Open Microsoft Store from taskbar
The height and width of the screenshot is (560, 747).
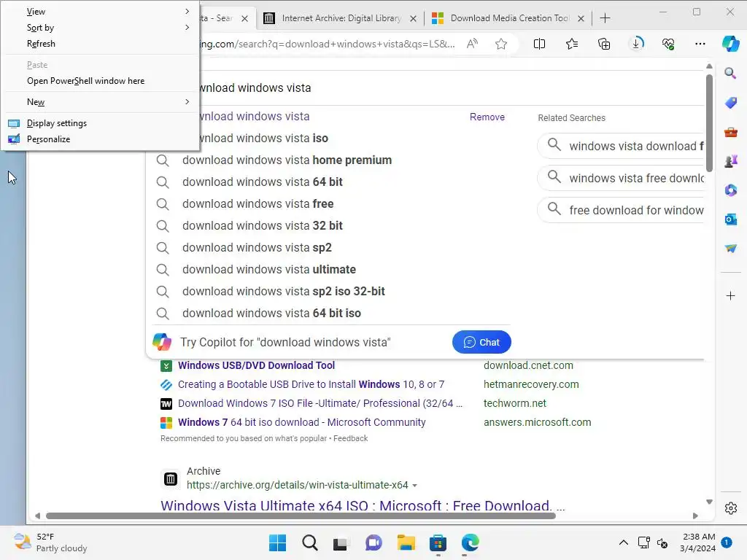click(x=438, y=542)
